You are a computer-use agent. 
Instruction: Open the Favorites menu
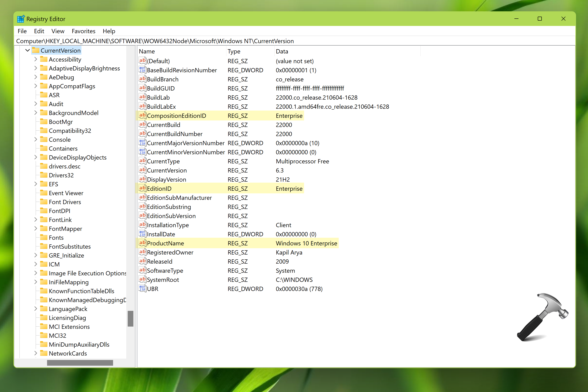(83, 31)
